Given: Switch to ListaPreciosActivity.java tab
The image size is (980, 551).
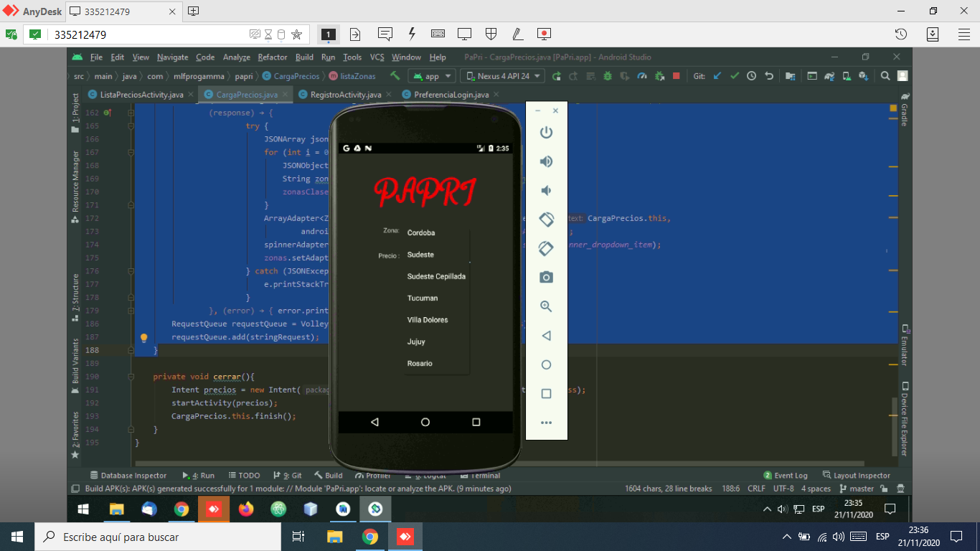Looking at the screenshot, I should (x=141, y=95).
